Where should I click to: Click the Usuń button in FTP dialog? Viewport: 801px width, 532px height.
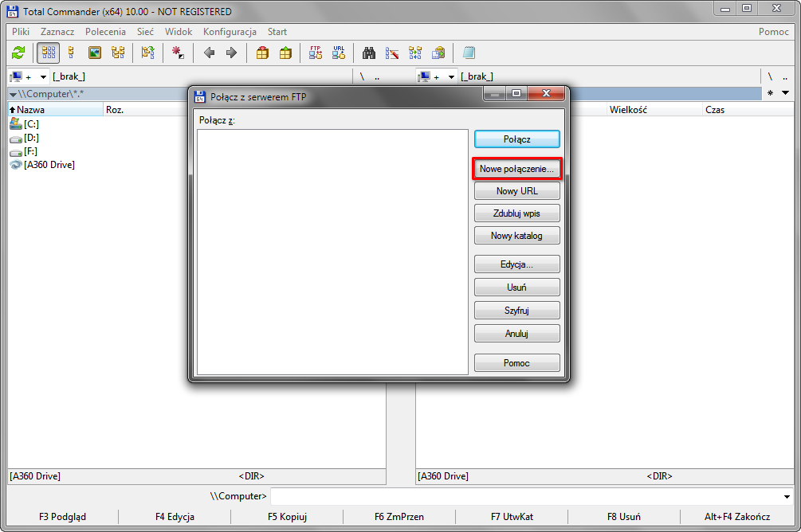[x=517, y=288]
